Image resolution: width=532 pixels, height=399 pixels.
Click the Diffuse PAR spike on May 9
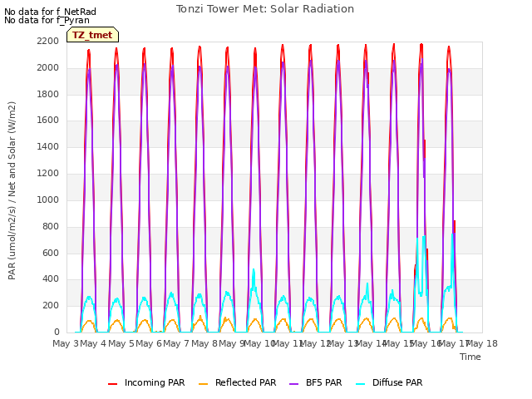point(254,270)
